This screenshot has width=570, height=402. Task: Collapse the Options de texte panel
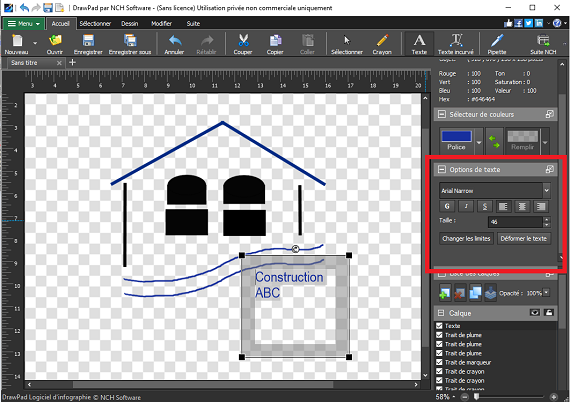[442, 169]
